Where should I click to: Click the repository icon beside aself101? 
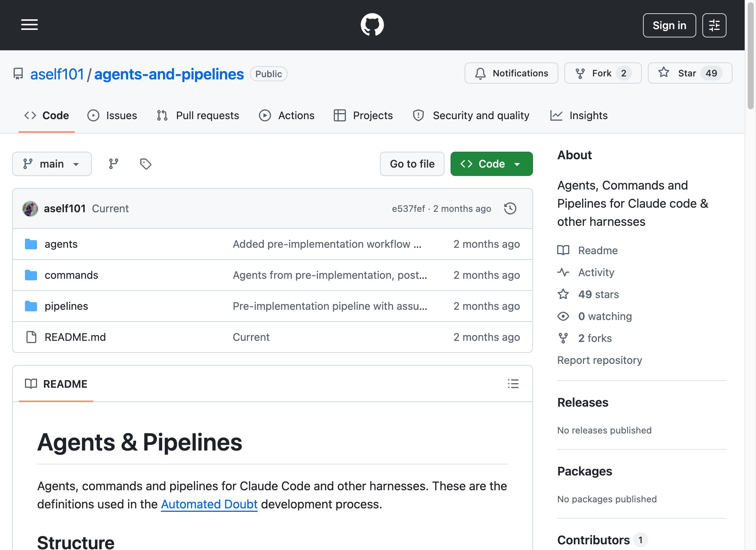coord(18,74)
